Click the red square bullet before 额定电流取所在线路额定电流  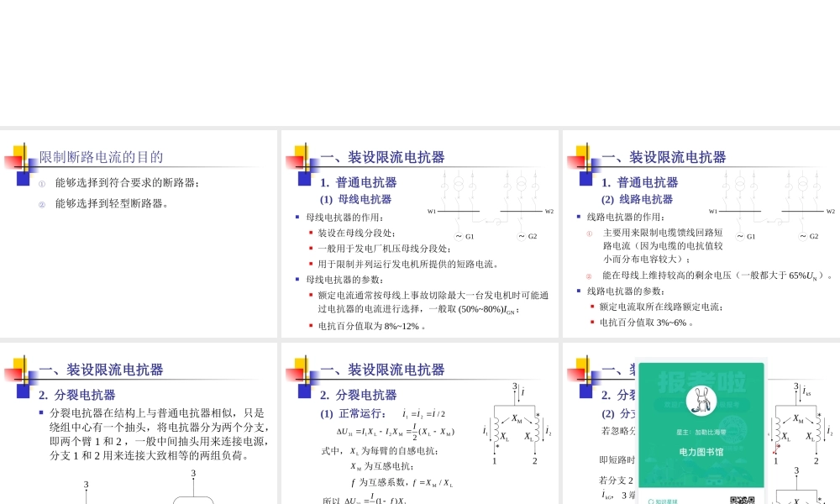click(592, 307)
